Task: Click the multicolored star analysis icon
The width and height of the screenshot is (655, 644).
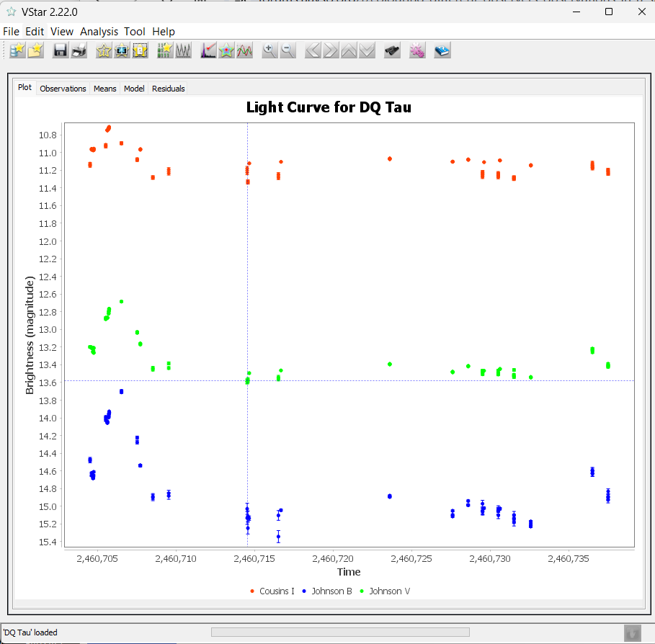Action: pos(226,50)
